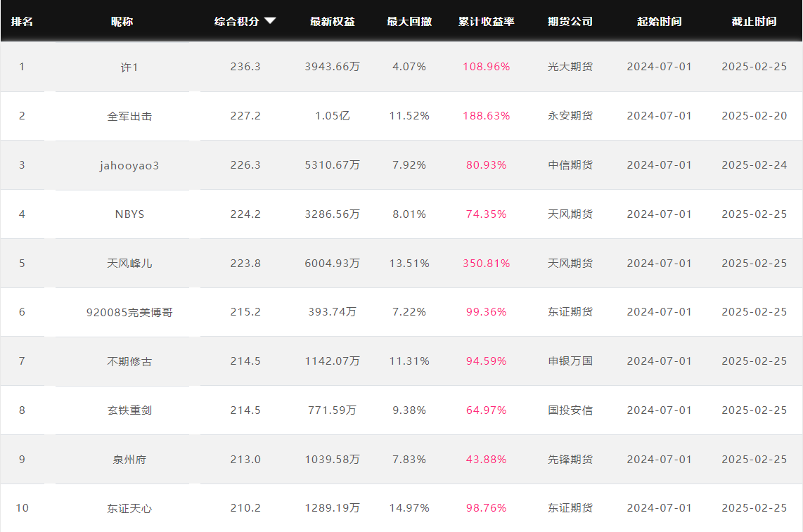Select equity value 393.74万
This screenshot has width=803, height=532.
click(x=333, y=312)
